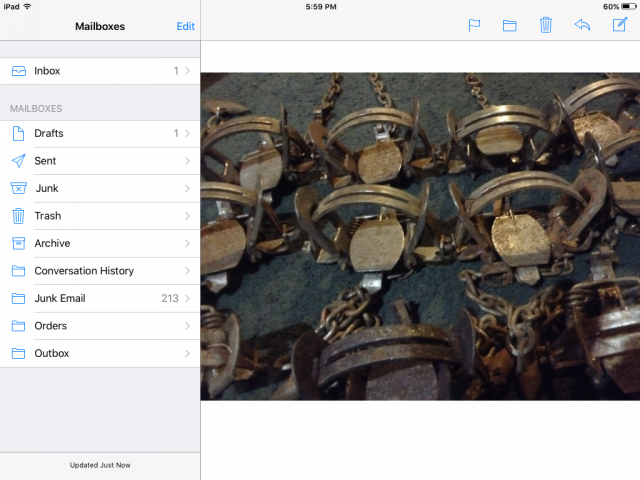Expand Outbox row chevron
Screen dimensions: 640x480
click(x=187, y=353)
